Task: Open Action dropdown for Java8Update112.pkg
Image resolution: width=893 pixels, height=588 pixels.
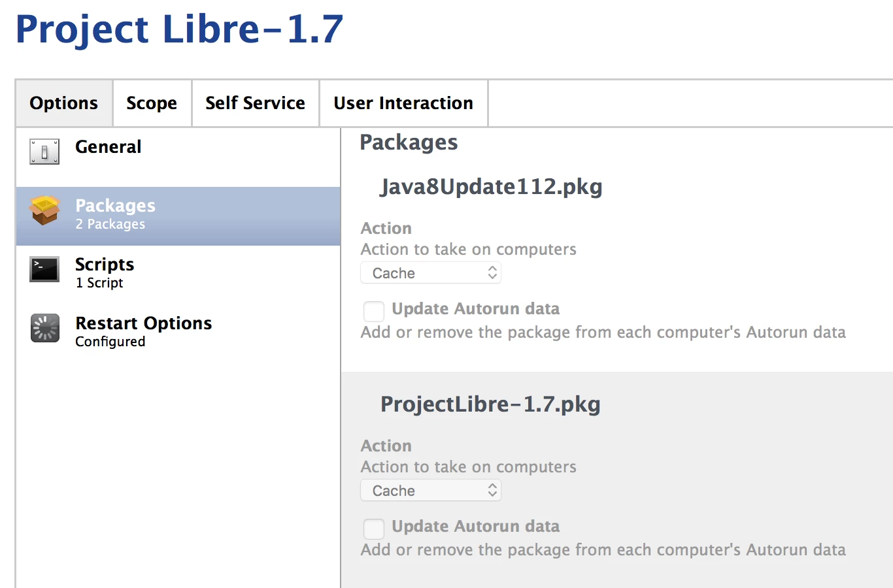Action: 431,273
